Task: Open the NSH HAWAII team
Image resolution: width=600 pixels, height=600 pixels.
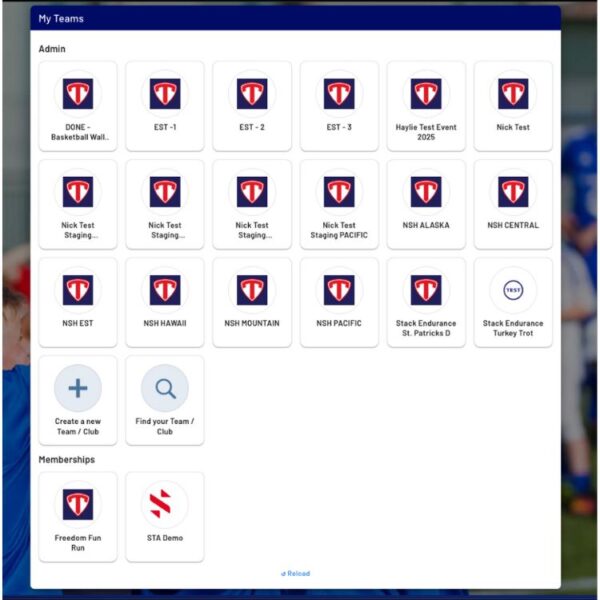Action: pyautogui.click(x=165, y=301)
